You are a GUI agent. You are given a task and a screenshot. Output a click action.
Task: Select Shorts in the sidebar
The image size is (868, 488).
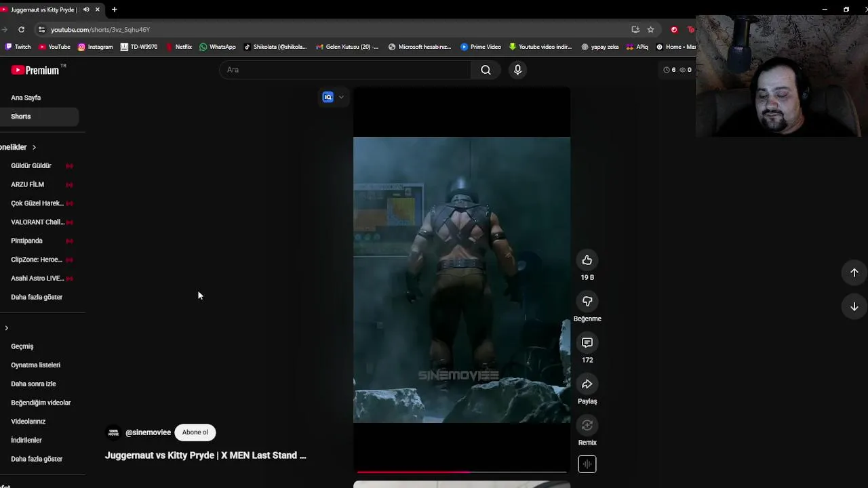click(x=39, y=117)
